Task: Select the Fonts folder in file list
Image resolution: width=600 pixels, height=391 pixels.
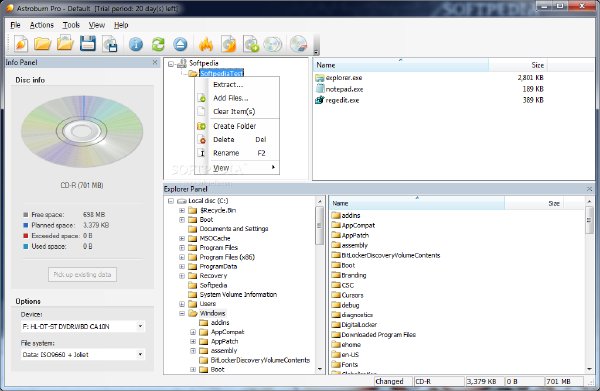Action: coord(349,364)
